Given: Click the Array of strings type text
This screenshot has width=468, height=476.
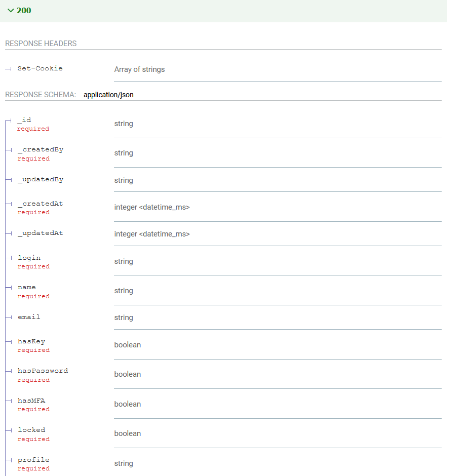Looking at the screenshot, I should [x=139, y=69].
